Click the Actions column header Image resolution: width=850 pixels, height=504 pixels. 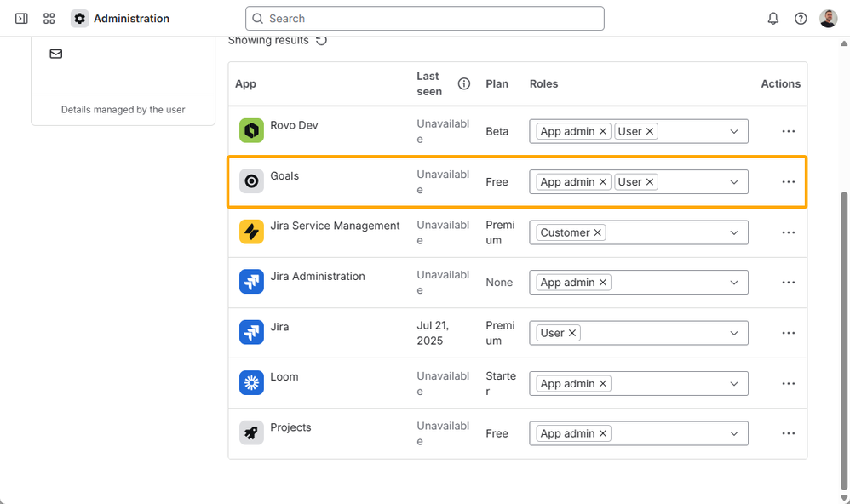tap(781, 83)
